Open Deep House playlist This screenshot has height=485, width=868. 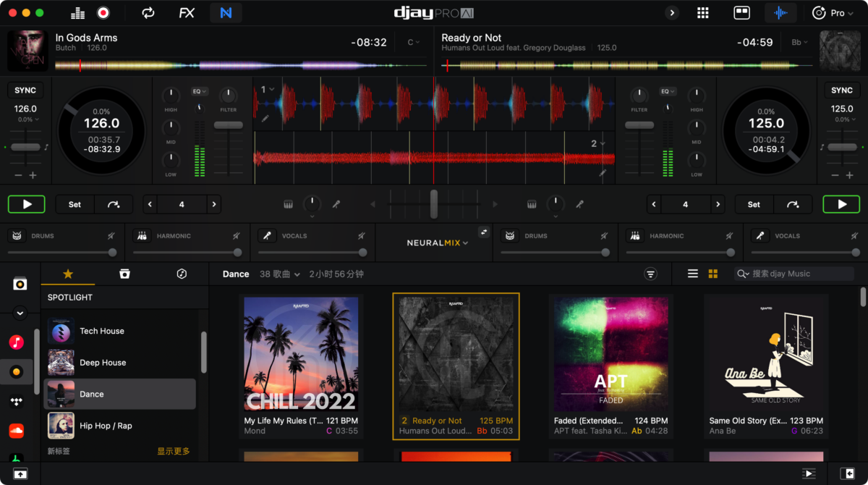(x=120, y=363)
